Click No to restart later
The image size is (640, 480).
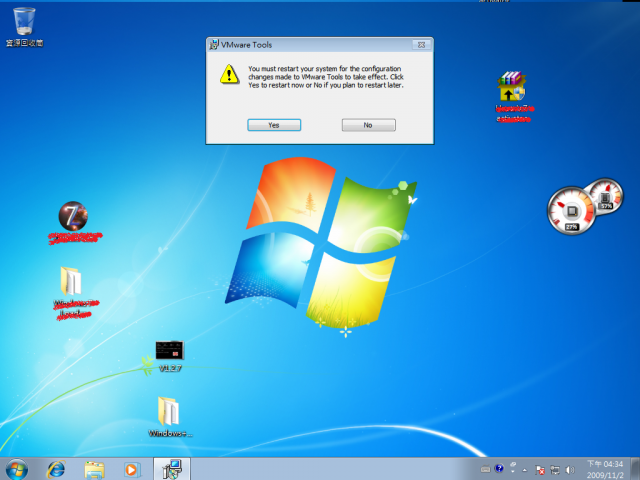(x=368, y=125)
